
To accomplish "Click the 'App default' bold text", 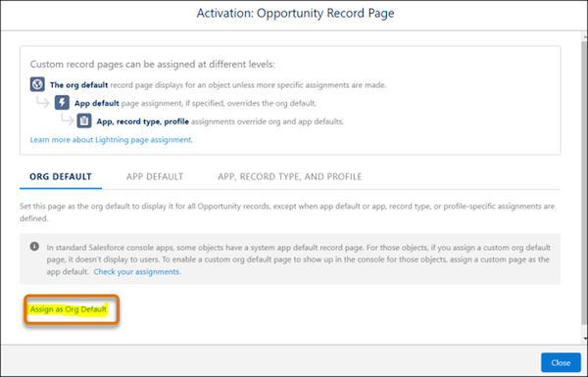I will (x=96, y=103).
